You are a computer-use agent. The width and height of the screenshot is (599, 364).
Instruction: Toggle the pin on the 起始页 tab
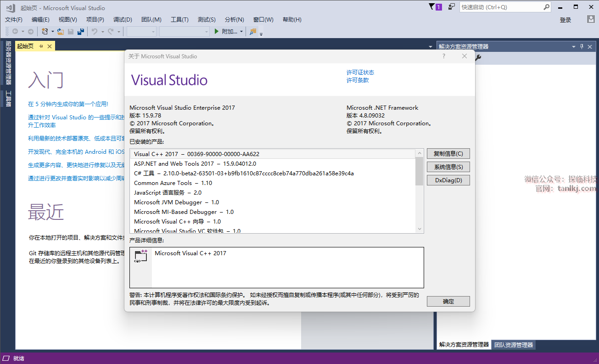(41, 46)
